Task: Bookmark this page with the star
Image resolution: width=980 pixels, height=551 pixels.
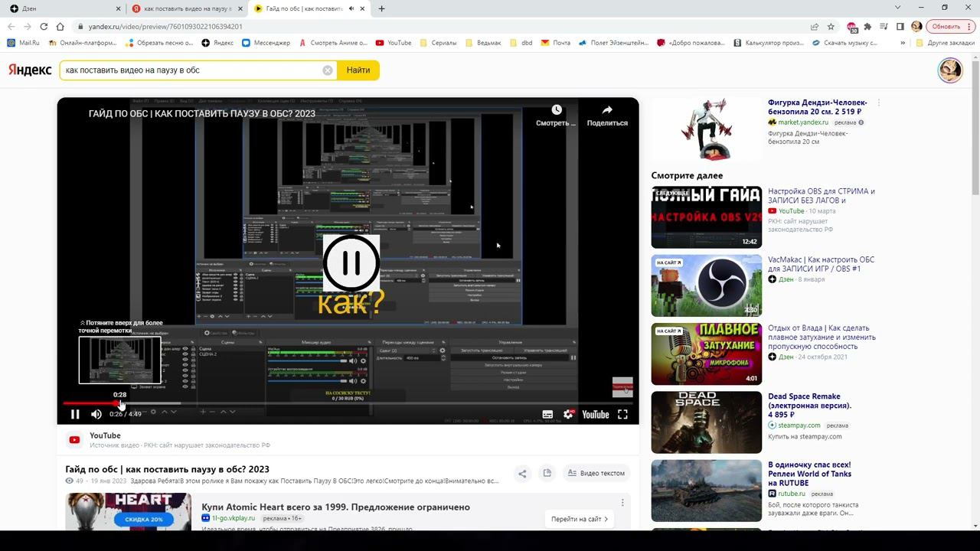Action: [831, 27]
